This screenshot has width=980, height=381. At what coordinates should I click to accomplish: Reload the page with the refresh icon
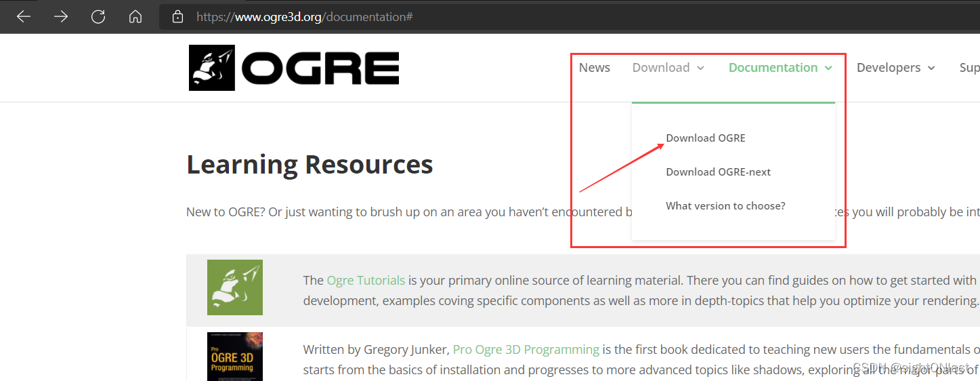tap(98, 16)
